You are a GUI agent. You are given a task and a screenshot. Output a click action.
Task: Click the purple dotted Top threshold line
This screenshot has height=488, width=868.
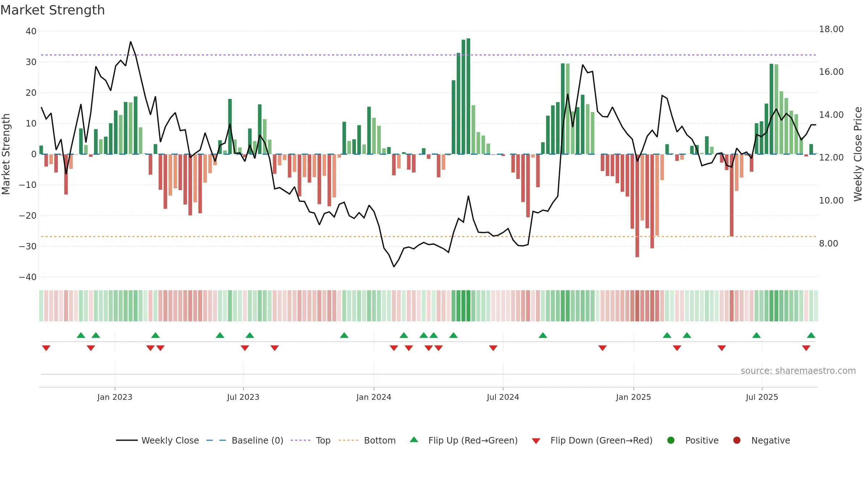point(429,55)
